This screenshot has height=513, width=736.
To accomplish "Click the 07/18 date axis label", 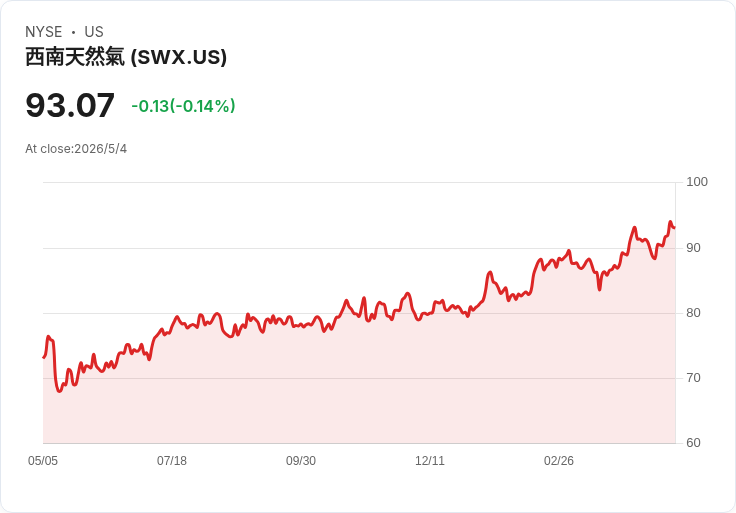I will coord(172,461).
